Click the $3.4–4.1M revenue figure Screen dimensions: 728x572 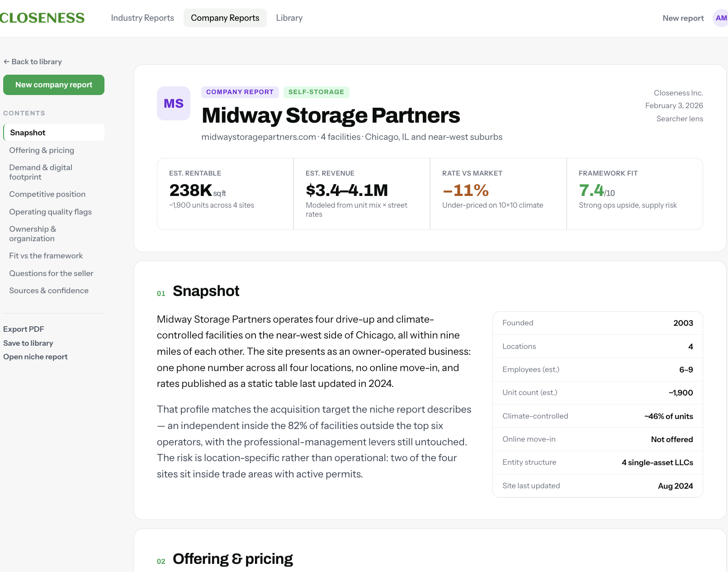[x=347, y=191]
